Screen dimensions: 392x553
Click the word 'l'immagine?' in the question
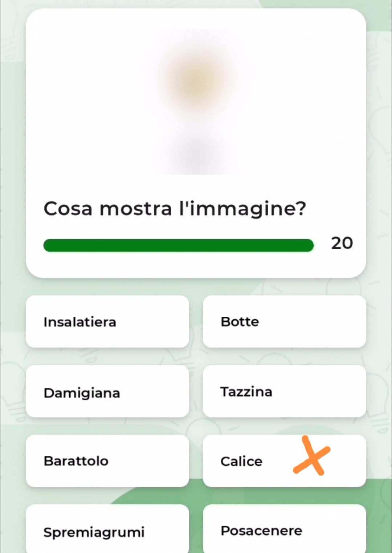point(242,209)
